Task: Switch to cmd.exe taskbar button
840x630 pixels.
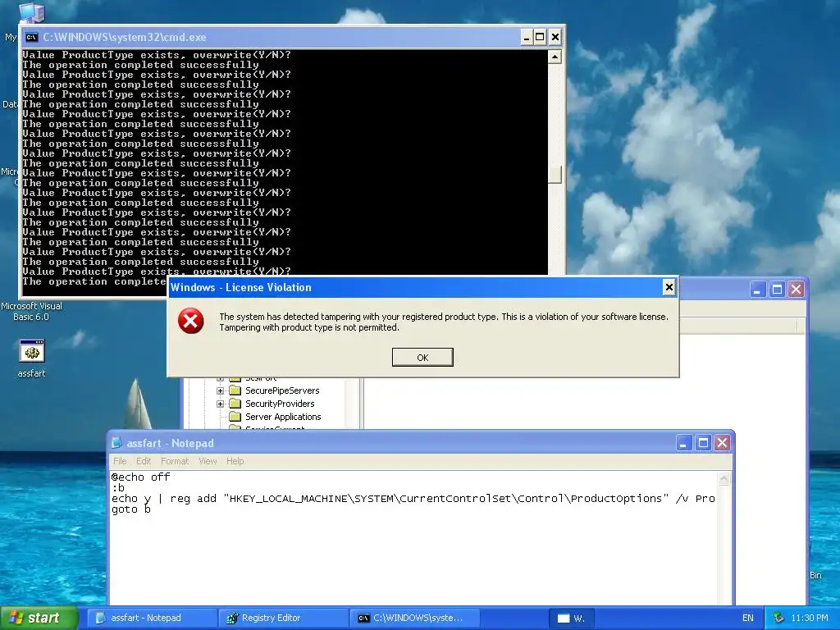Action: [414, 618]
